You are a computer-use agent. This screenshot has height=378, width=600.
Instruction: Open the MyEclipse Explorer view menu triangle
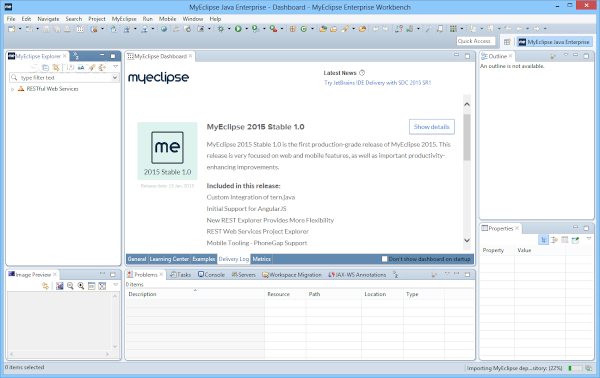coord(115,67)
